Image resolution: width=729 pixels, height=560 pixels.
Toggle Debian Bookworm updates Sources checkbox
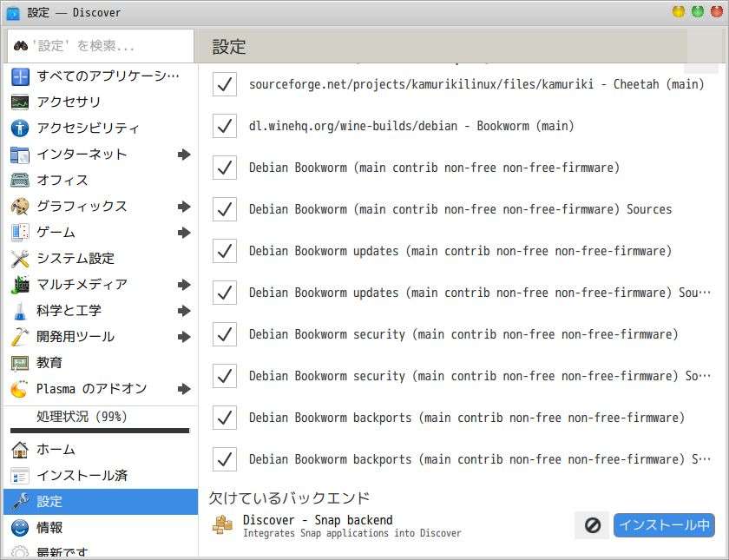click(x=225, y=293)
